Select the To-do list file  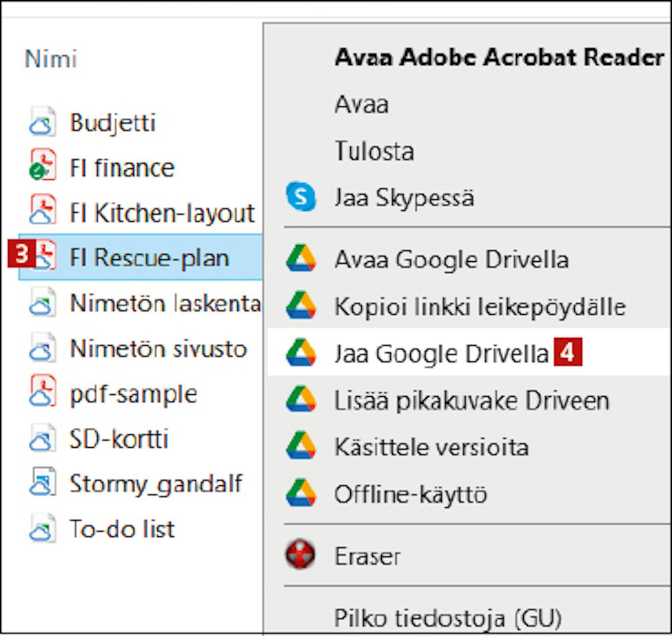[122, 528]
